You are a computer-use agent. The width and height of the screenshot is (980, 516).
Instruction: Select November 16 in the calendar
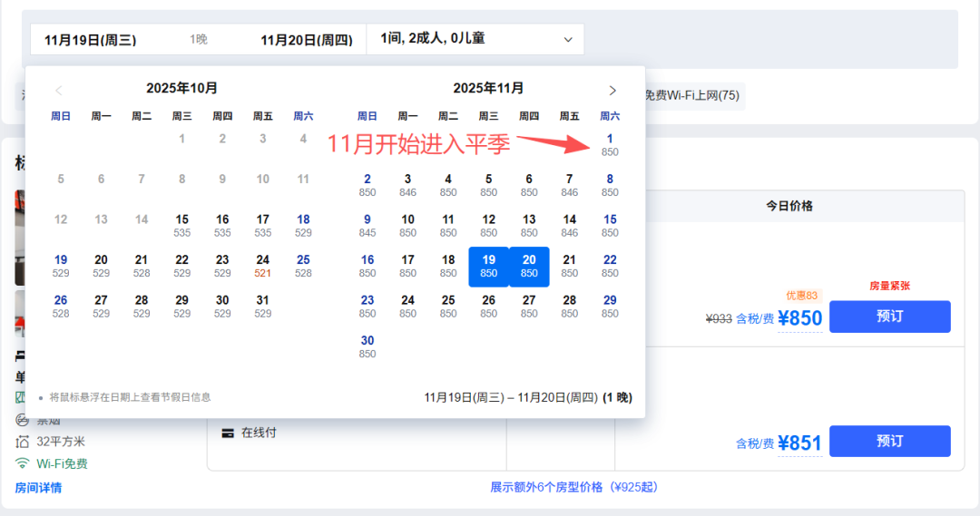tap(367, 266)
